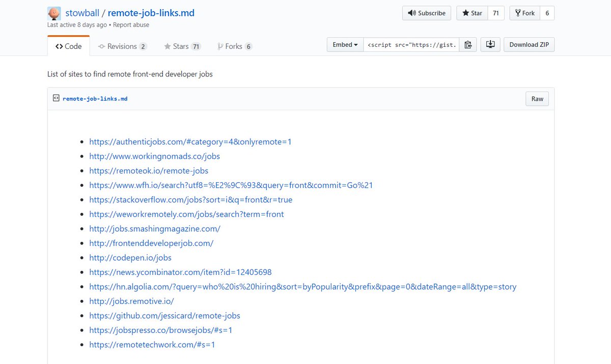Image resolution: width=611 pixels, height=364 pixels.
Task: Subscribe to this gist
Action: (x=427, y=13)
